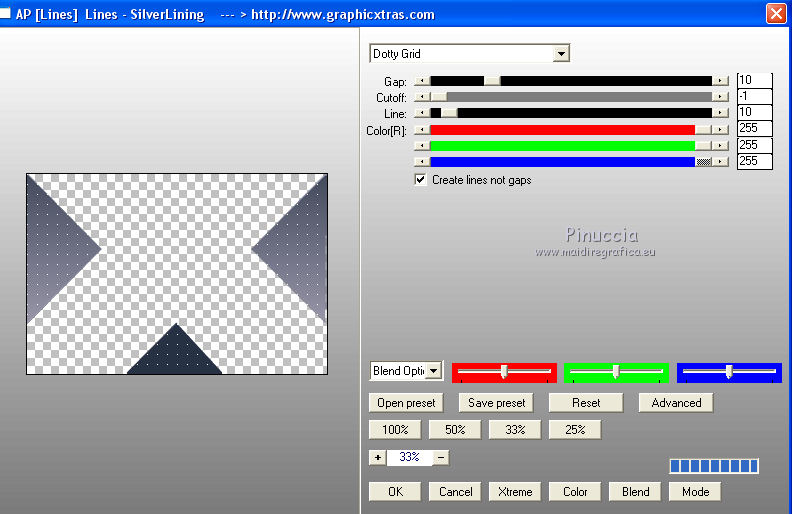Click blue color slider right arrow

(720, 162)
